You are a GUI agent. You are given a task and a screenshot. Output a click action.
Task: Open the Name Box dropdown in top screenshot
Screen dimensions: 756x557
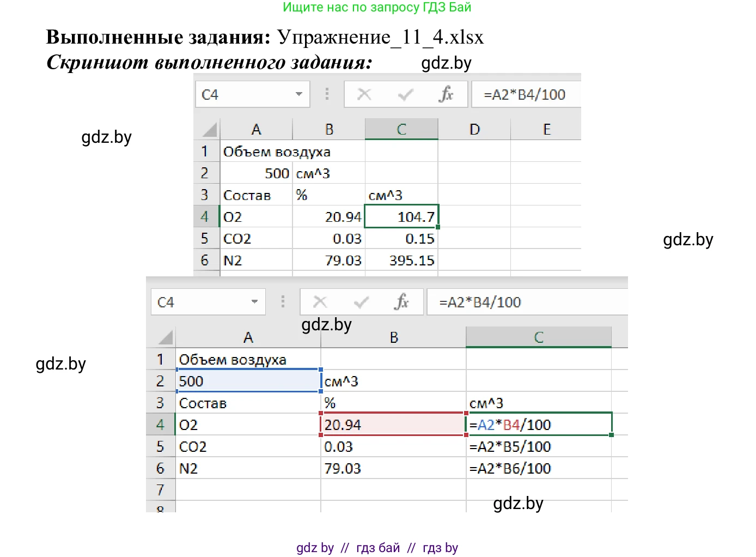298,94
